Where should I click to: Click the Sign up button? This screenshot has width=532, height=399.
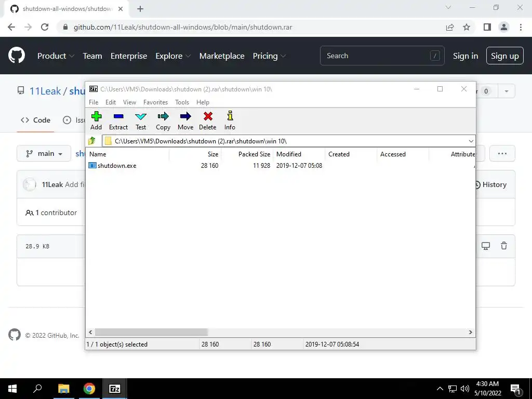505,56
